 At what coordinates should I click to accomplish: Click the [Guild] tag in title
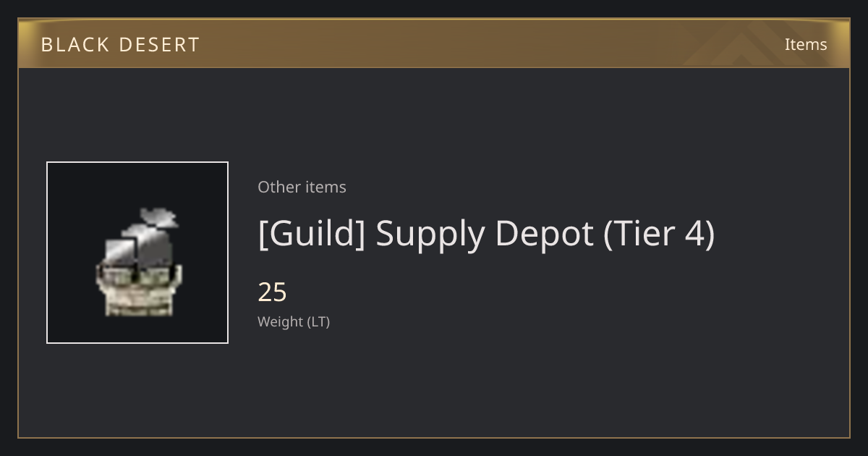pyautogui.click(x=311, y=234)
